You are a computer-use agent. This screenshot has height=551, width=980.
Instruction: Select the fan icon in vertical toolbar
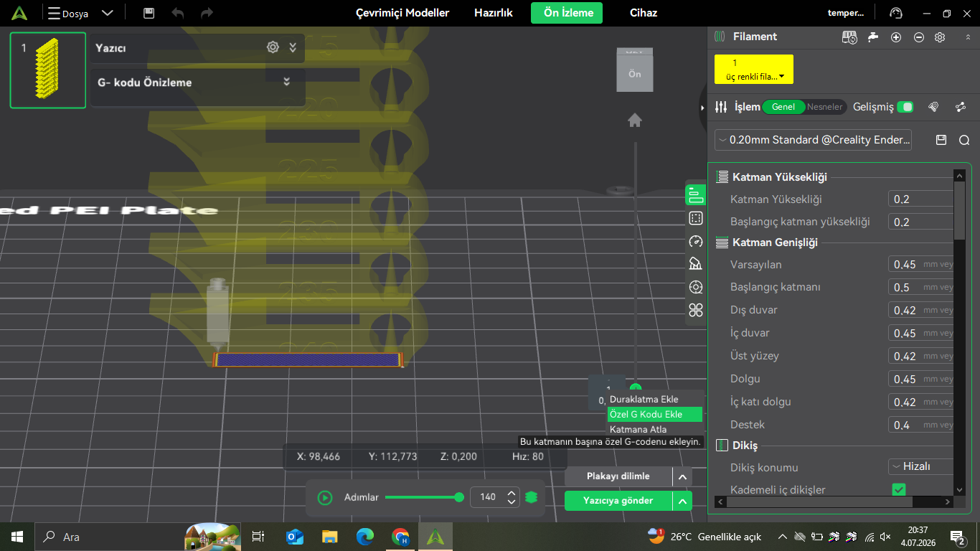695,310
